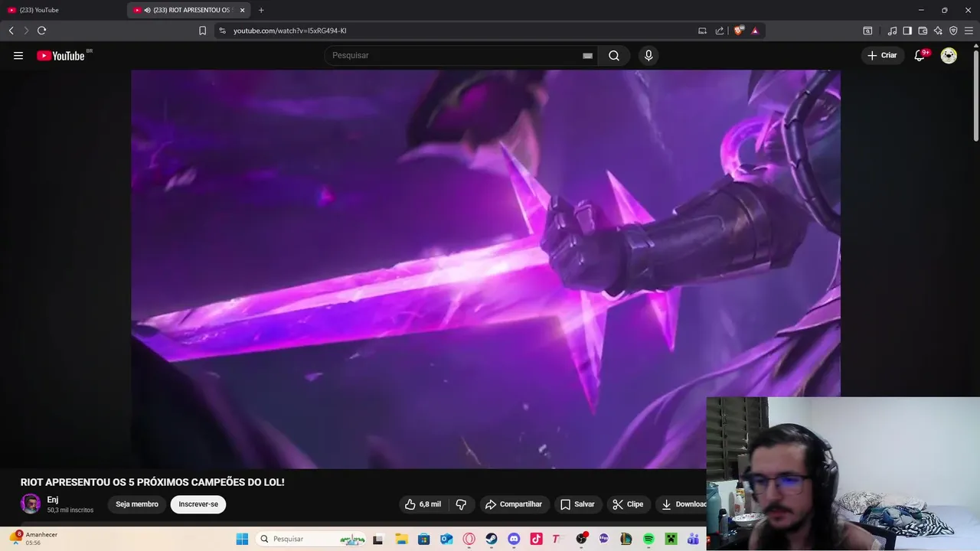Like the video with thumbs up
Image resolution: width=980 pixels, height=551 pixels.
(423, 504)
